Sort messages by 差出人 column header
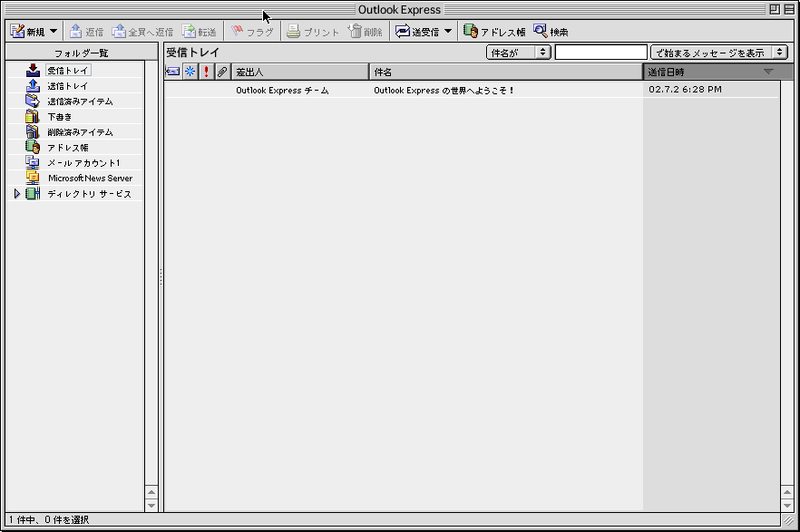Viewport: 800px width, 532px height. (x=300, y=72)
